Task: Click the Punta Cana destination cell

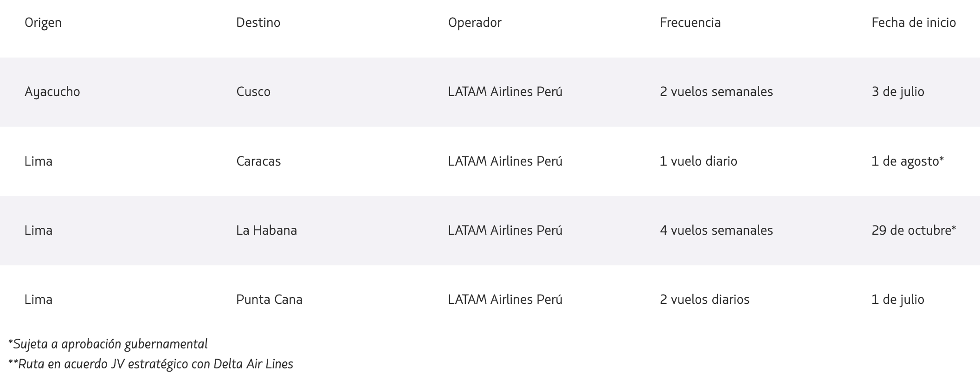Action: coord(269,300)
